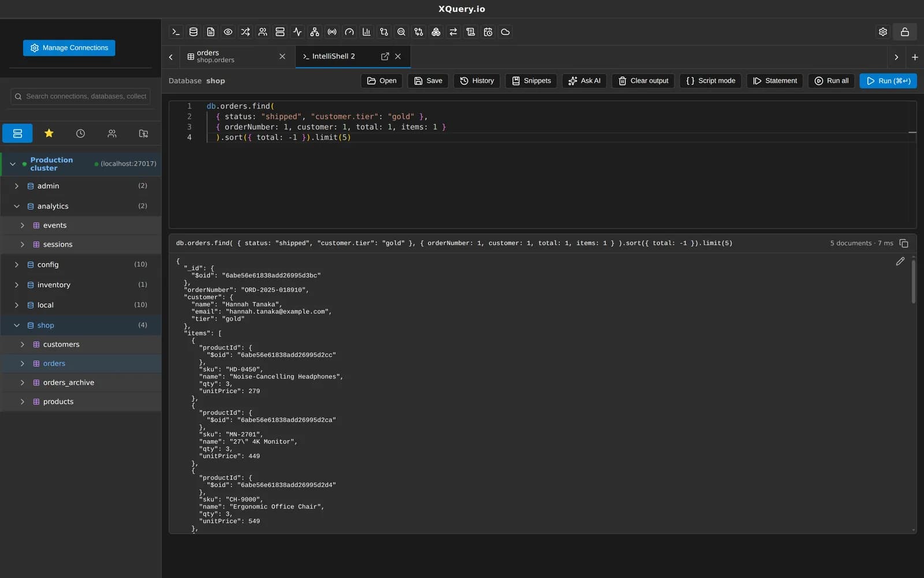This screenshot has width=924, height=578.
Task: Click the shuffle arrows toolbar icon
Action: 245,32
